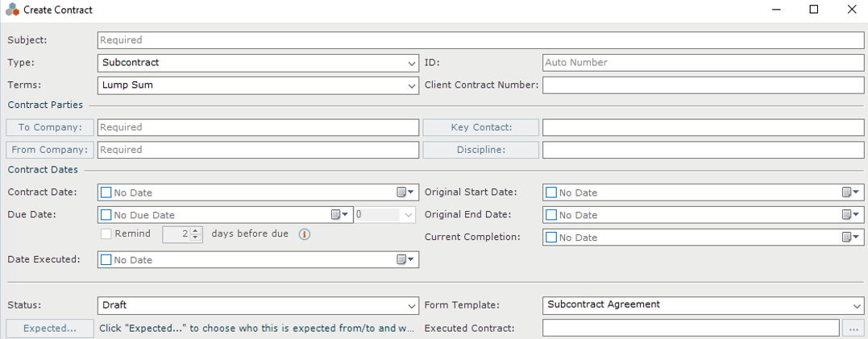Click the browse ellipsis button for Executed Contract
This screenshot has width=868, height=339.
[x=853, y=328]
